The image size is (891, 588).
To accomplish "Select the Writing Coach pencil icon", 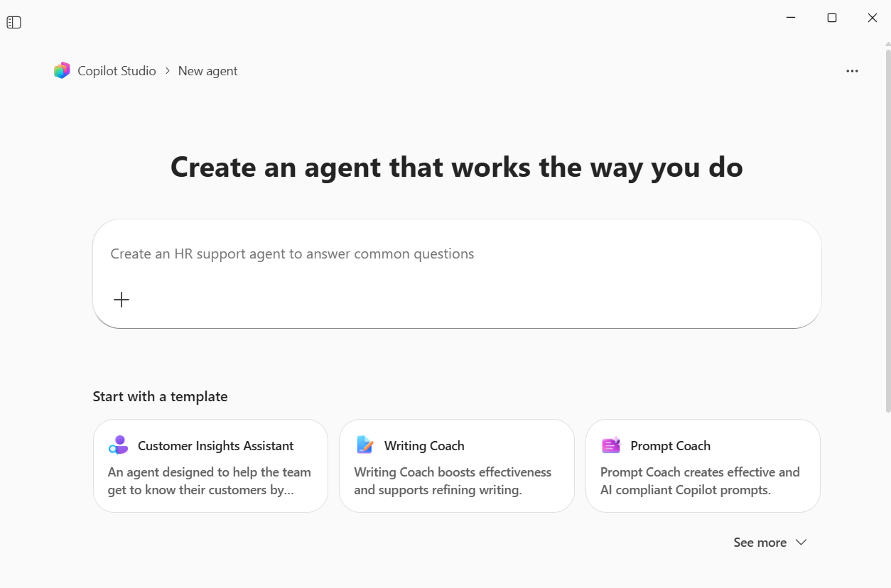I will [364, 445].
